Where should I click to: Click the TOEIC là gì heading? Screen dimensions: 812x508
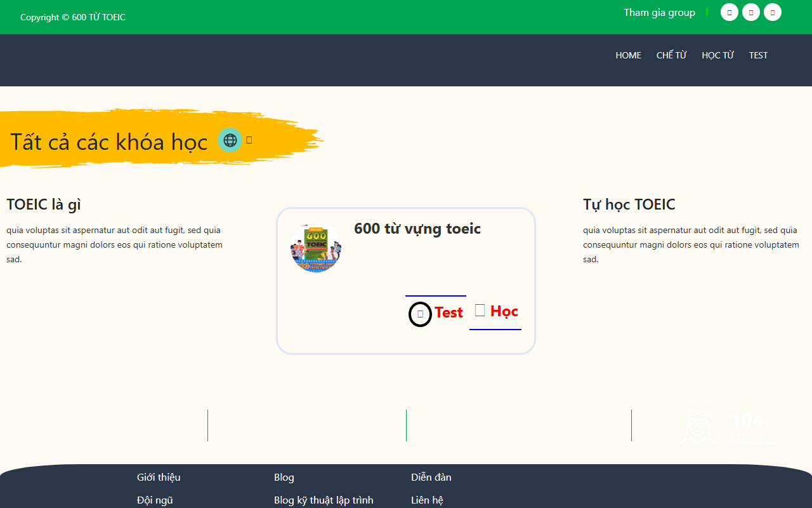[44, 204]
